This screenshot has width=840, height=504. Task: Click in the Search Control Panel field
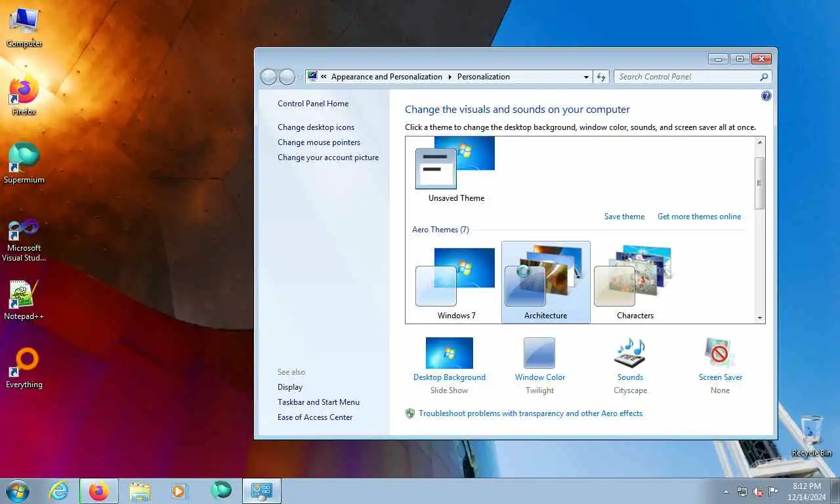(686, 77)
